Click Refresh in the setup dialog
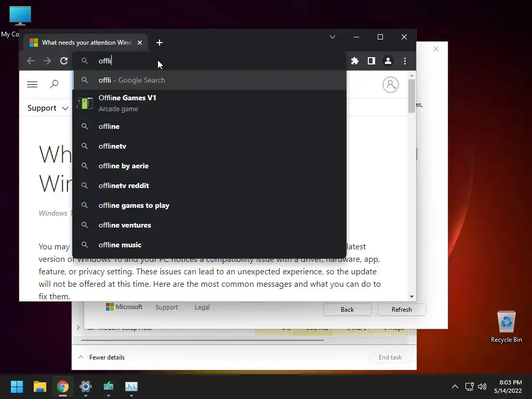The height and width of the screenshot is (399, 532). click(x=402, y=310)
